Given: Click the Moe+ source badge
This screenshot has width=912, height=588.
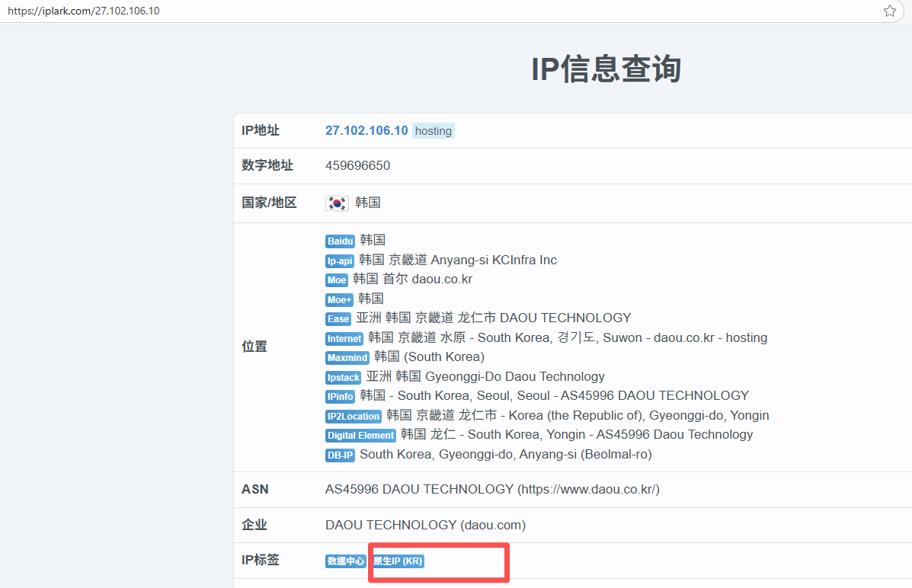Looking at the screenshot, I should pos(339,299).
